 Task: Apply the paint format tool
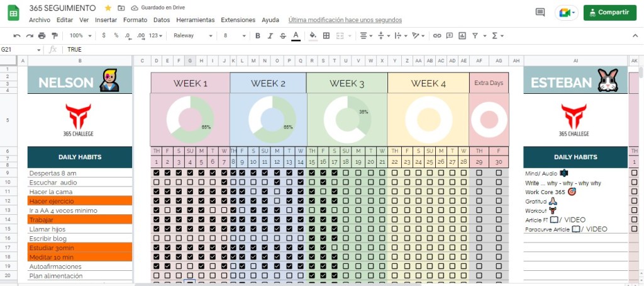pos(53,35)
